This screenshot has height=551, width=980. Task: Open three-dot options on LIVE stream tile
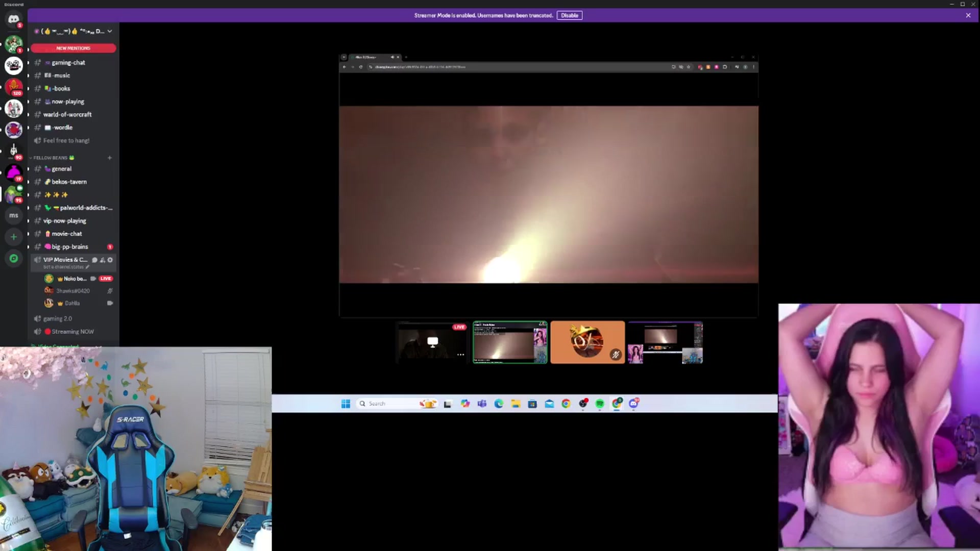(460, 355)
